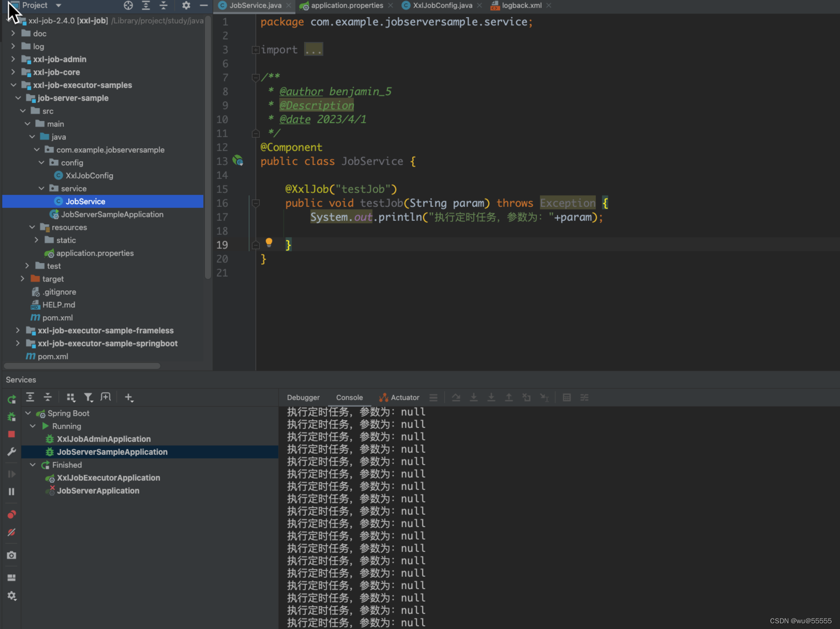Viewport: 840px width, 629px height.
Task: Select application.properties in project tree
Action: 95,253
